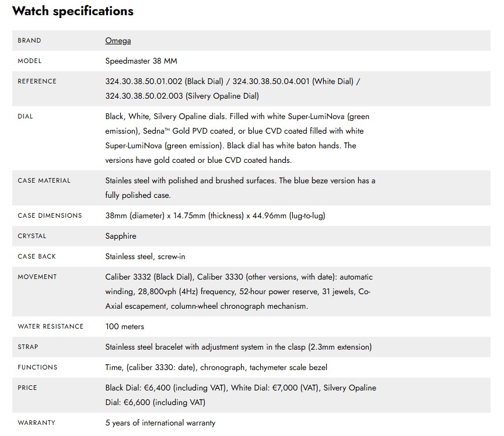Open the Omega brand link
The width and height of the screenshot is (504, 436).
coord(118,40)
